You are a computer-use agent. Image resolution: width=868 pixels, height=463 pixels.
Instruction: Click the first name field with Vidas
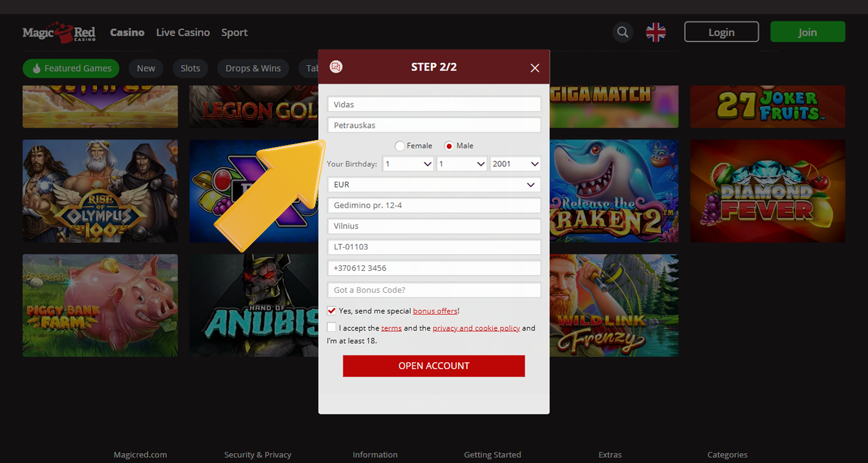[x=434, y=104]
